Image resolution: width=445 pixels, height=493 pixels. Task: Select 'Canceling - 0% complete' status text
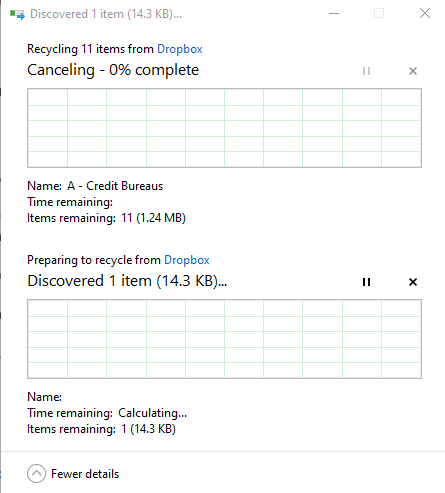[x=113, y=70]
